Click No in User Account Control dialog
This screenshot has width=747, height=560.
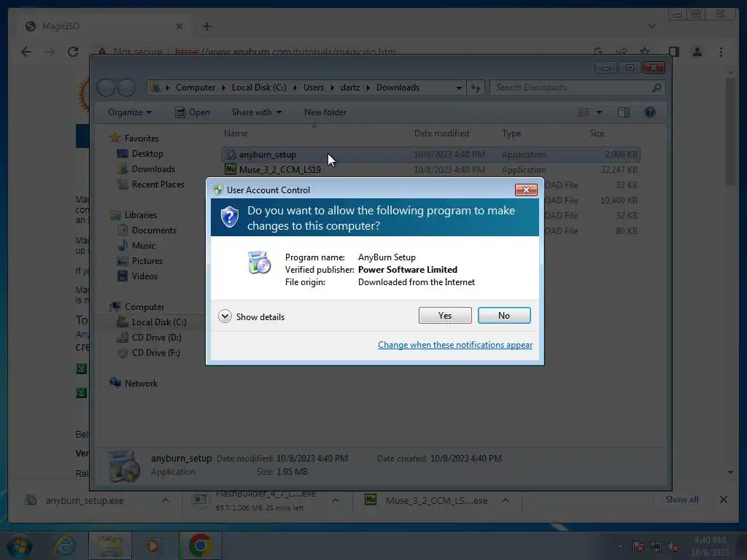pos(504,315)
